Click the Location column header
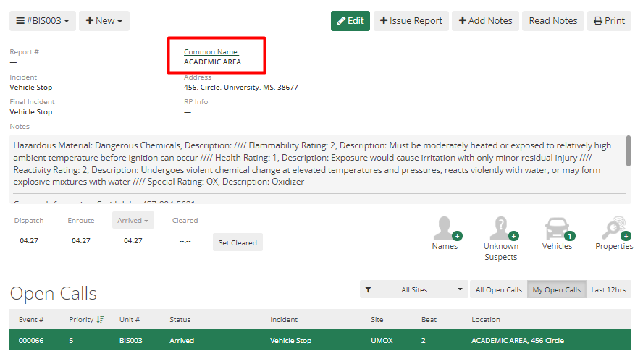This screenshot has width=643, height=364. click(x=486, y=319)
